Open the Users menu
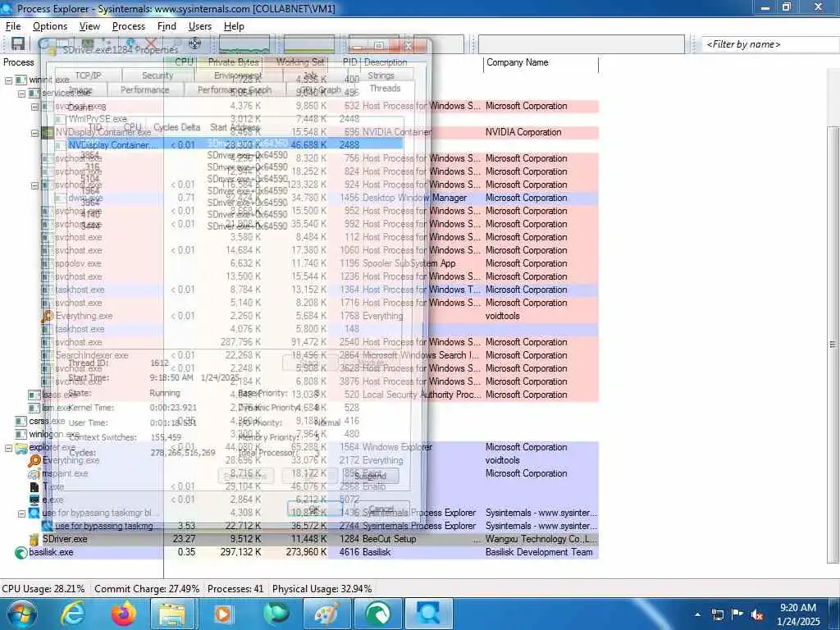 tap(200, 26)
